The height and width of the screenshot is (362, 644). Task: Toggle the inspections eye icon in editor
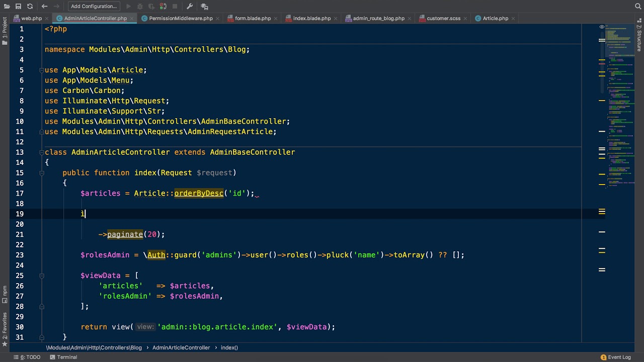[x=602, y=27]
